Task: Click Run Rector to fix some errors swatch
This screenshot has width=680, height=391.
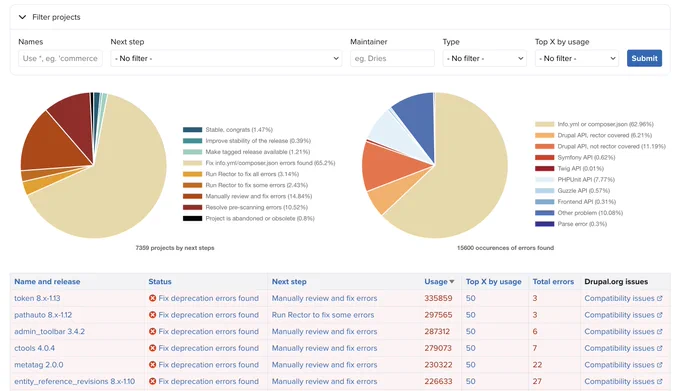Action: 193,185
